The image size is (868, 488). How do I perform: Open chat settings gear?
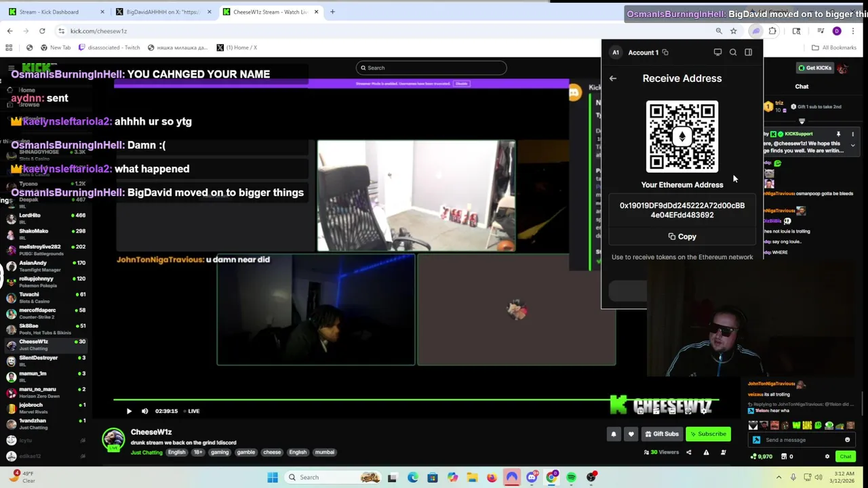(827, 456)
